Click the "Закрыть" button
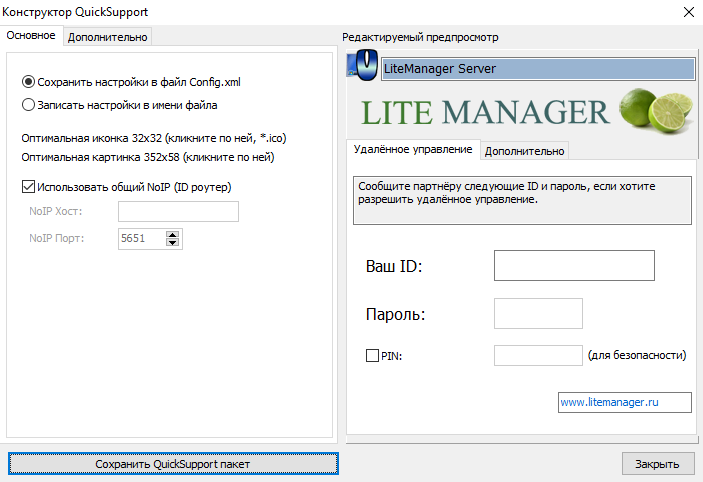This screenshot has height=482, width=703. pos(658,464)
